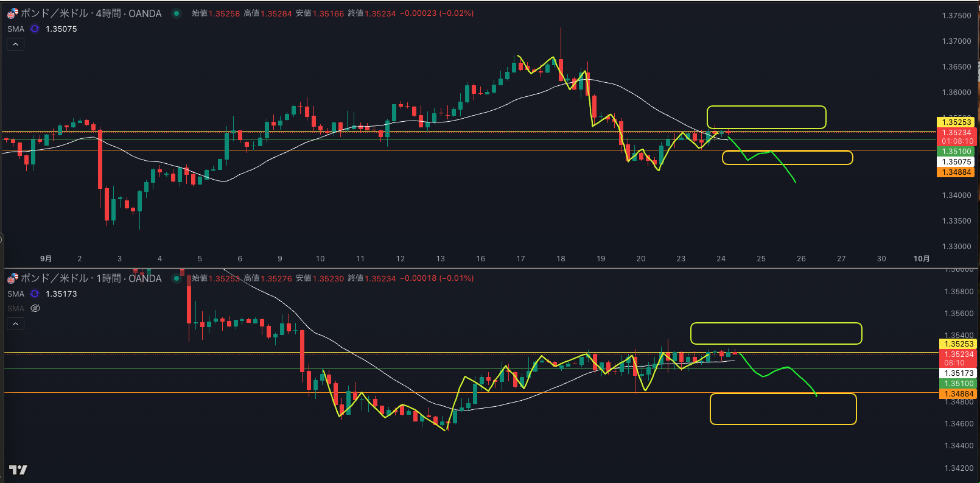This screenshot has height=483, width=980.
Task: Collapse the indicator legend on 1-hour chart
Action: pos(15,323)
